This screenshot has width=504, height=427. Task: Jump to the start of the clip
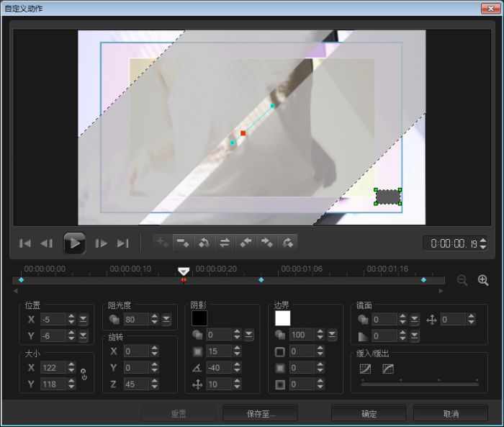tap(25, 243)
